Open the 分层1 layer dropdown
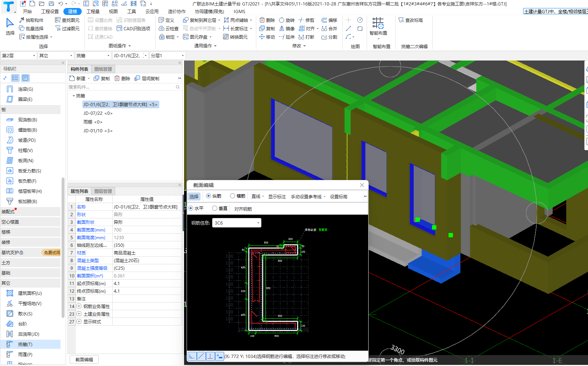This screenshot has width=588, height=366. pos(167,55)
